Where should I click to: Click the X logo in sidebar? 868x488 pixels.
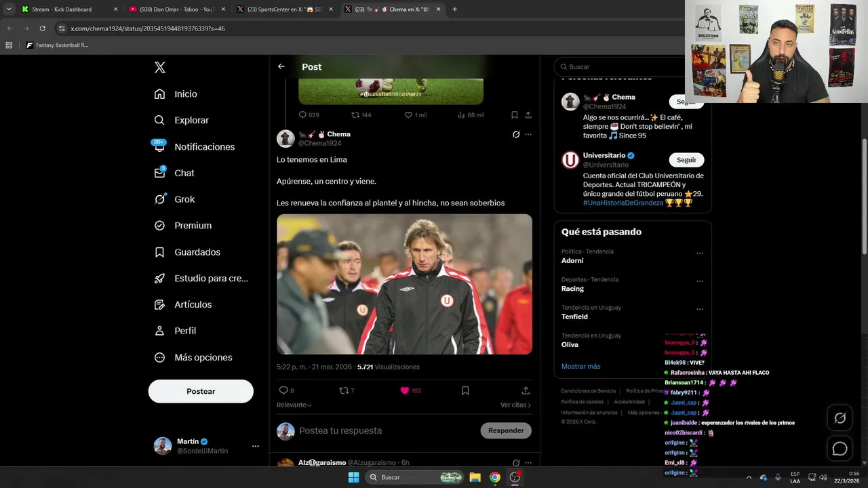click(x=160, y=67)
